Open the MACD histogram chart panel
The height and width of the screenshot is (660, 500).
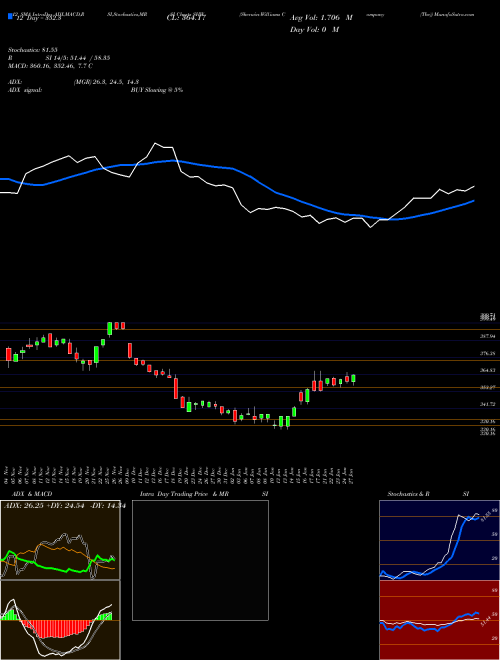point(60,620)
